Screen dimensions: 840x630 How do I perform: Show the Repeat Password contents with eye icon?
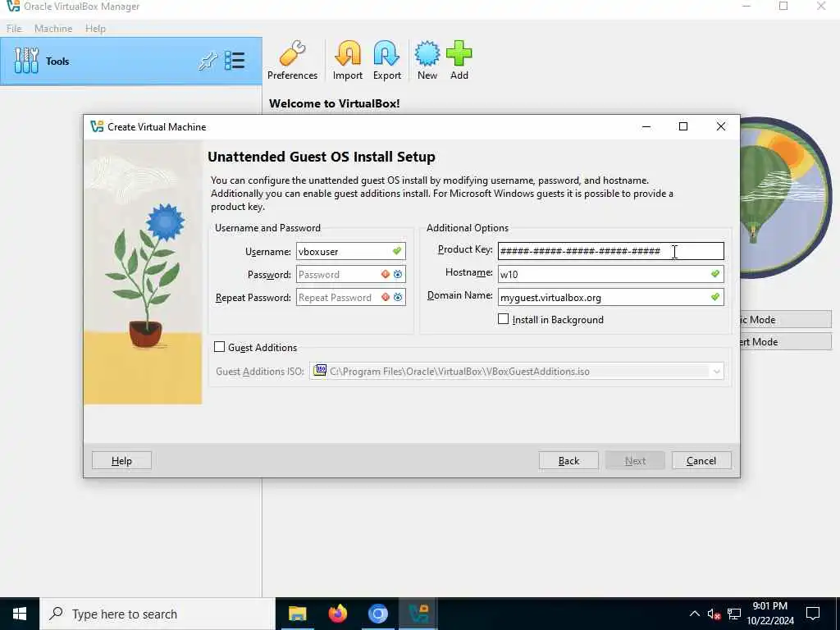398,297
